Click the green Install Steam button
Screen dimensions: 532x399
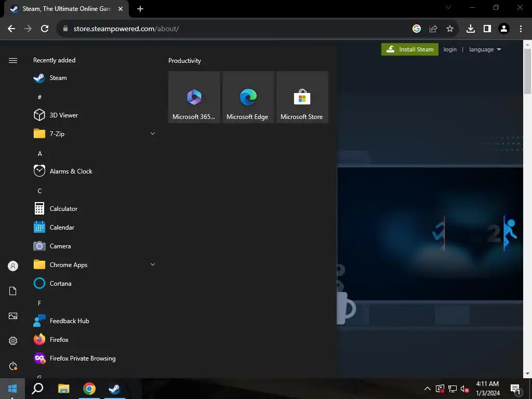point(410,49)
